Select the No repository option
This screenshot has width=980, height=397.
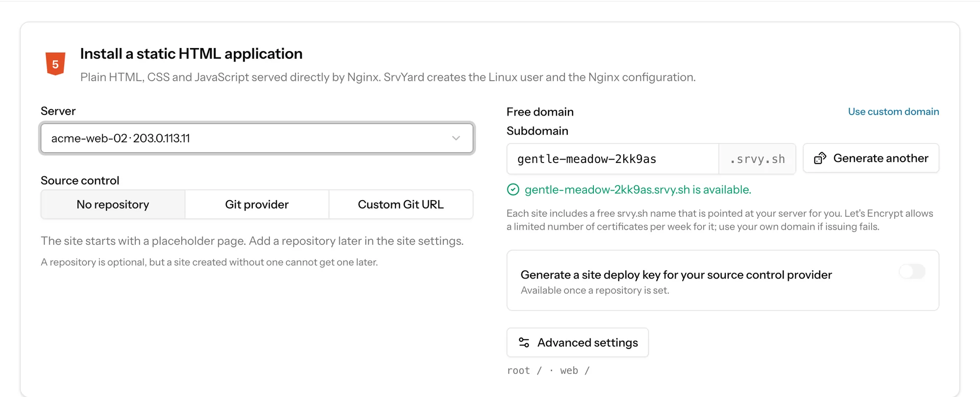pyautogui.click(x=113, y=205)
